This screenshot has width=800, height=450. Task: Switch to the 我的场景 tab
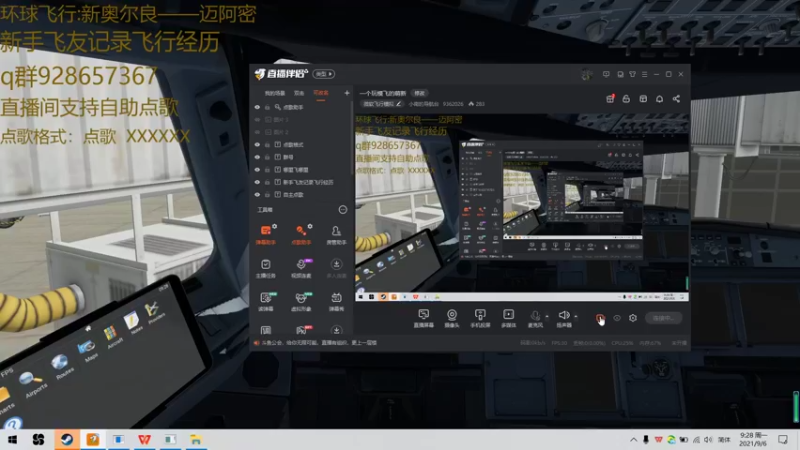tap(274, 93)
